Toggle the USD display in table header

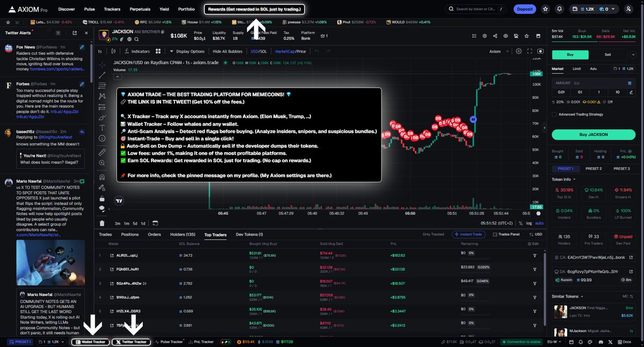pyautogui.click(x=536, y=234)
